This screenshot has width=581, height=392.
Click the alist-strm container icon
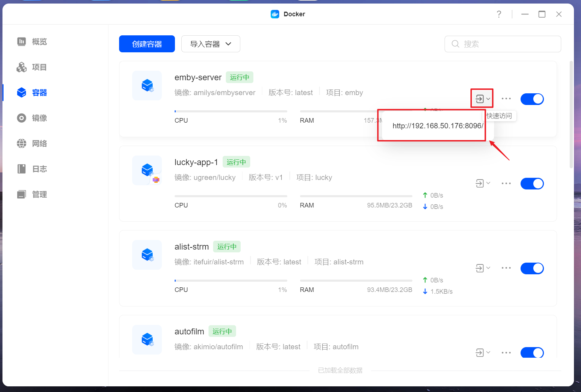(147, 255)
